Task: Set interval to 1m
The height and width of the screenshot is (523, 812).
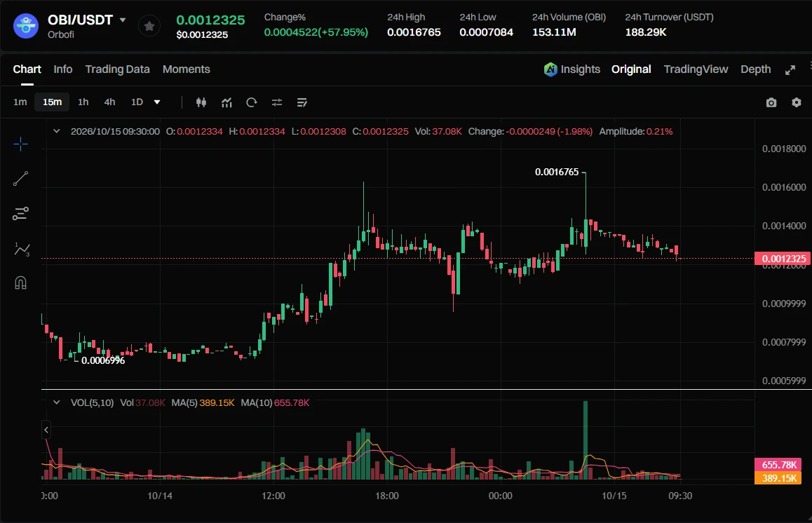Action: click(x=20, y=102)
